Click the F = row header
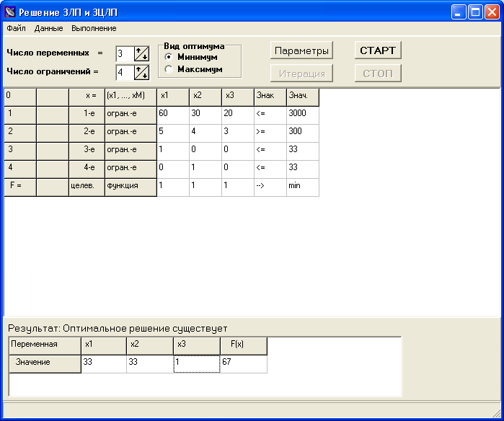This screenshot has height=421, width=504. click(20, 187)
